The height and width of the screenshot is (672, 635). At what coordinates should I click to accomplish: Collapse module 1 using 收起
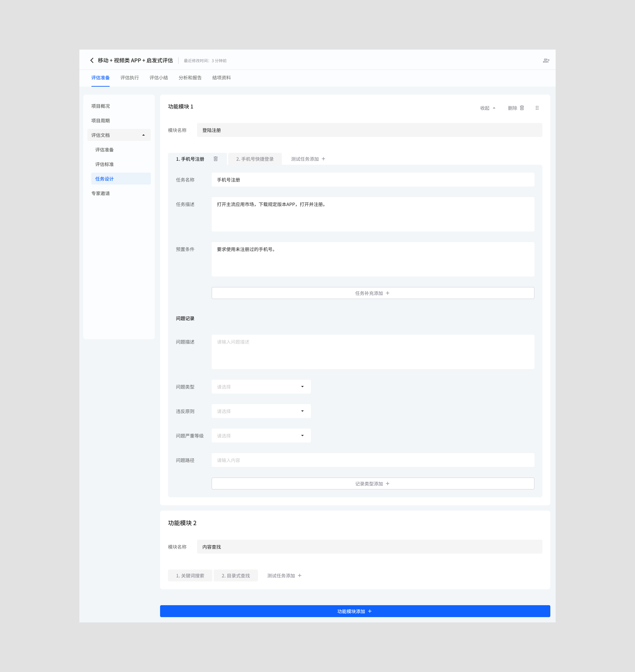(x=487, y=108)
